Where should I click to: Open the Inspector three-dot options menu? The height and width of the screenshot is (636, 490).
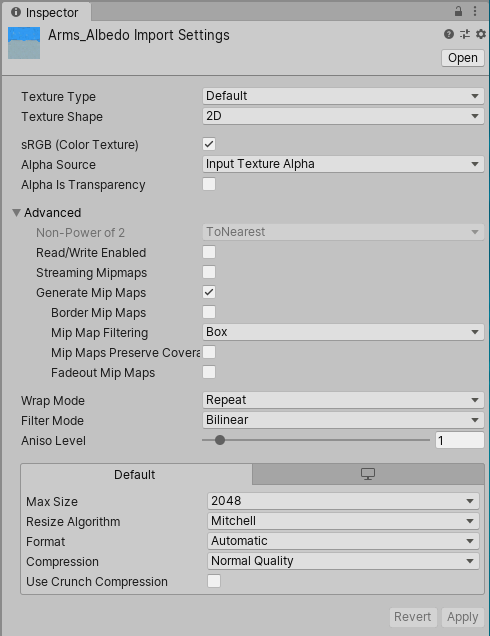[x=475, y=11]
